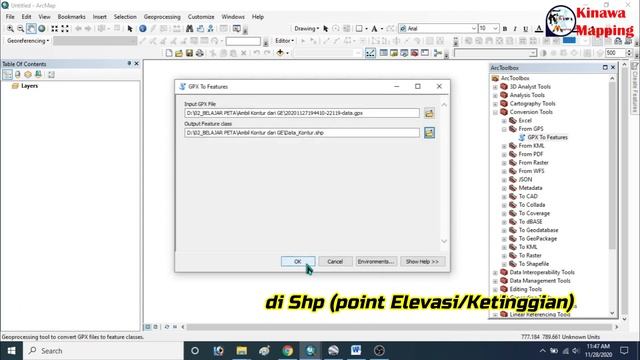Click the Input GPX File text field
The width and height of the screenshot is (640, 360).
tap(302, 113)
